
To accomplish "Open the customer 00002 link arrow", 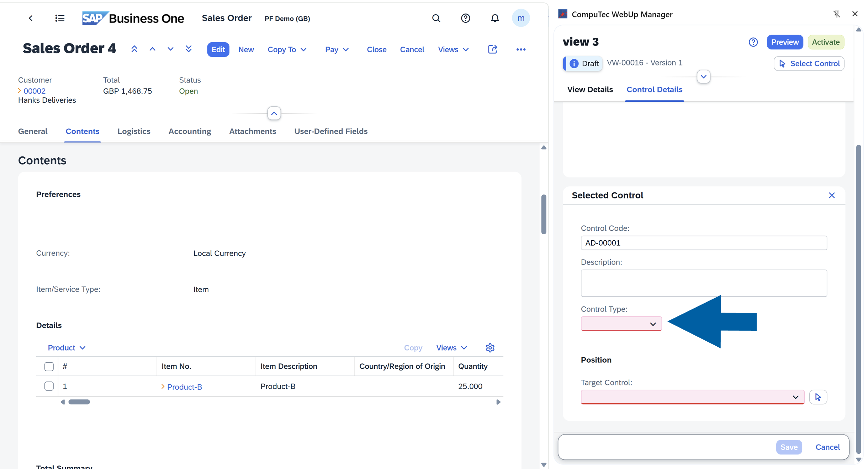I will (x=20, y=91).
